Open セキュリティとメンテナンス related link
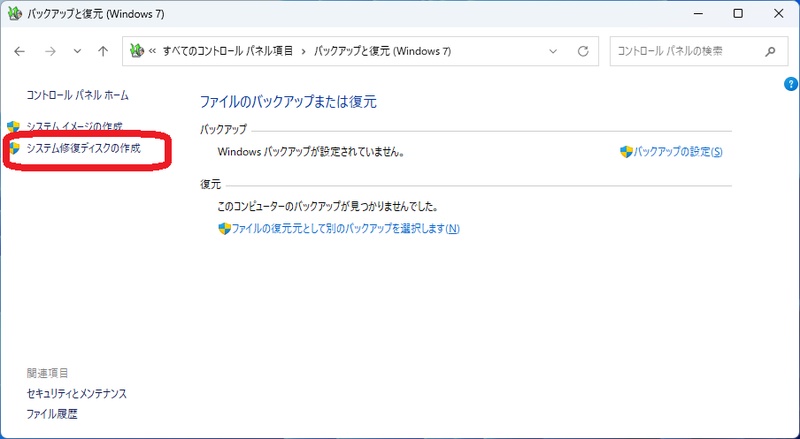The width and height of the screenshot is (800, 439). click(x=77, y=394)
